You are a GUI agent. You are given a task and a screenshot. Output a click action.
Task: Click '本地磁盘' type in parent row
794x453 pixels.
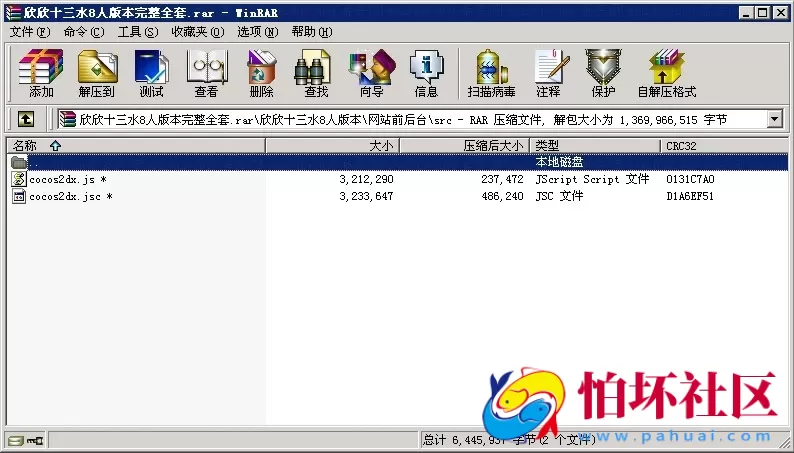tap(559, 162)
